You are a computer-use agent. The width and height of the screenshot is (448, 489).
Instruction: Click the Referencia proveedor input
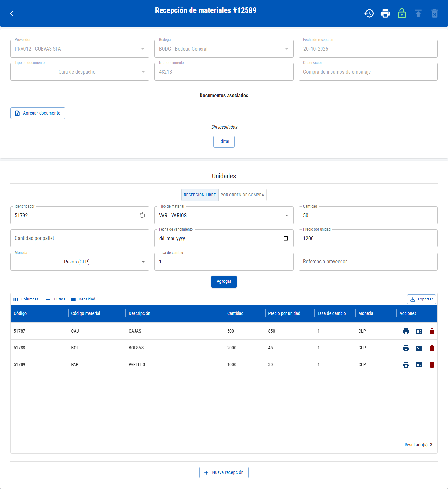(368, 262)
